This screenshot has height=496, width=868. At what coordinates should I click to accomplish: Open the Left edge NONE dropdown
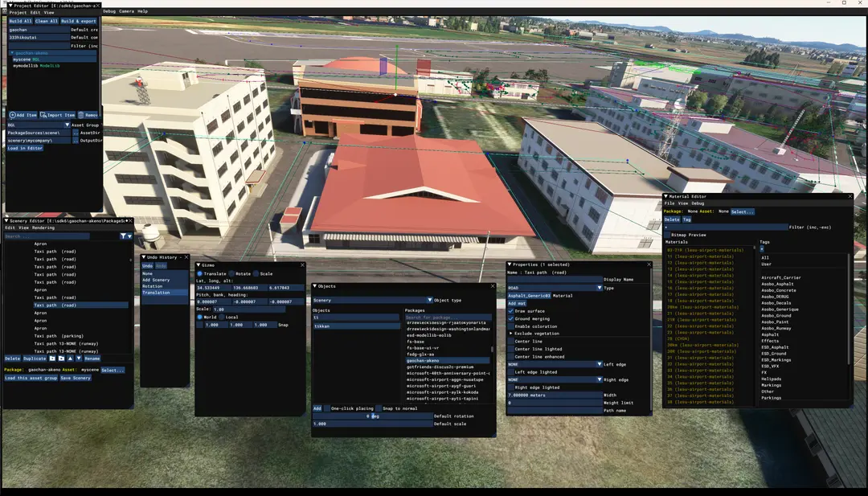coord(555,364)
